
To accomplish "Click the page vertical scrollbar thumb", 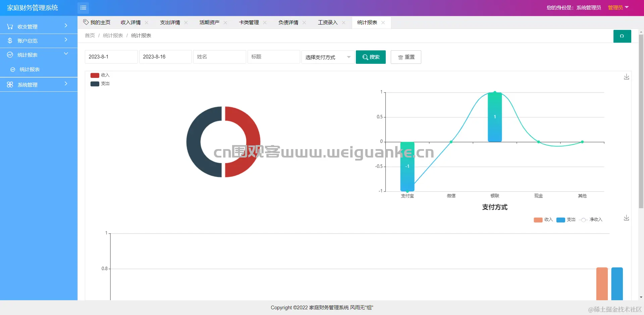I will pyautogui.click(x=641, y=121).
